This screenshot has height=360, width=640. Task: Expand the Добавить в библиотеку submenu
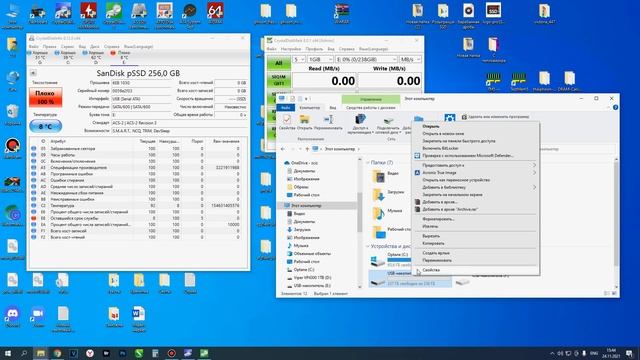[476, 187]
